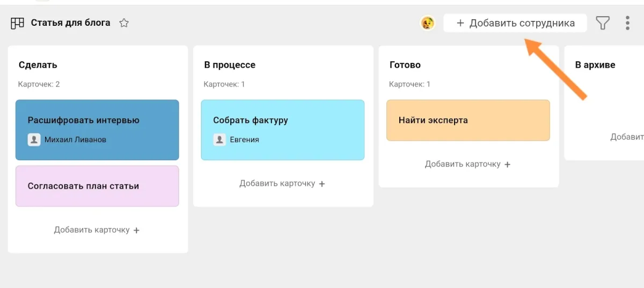Click the Сделать column header
644x288 pixels.
pyautogui.click(x=38, y=65)
